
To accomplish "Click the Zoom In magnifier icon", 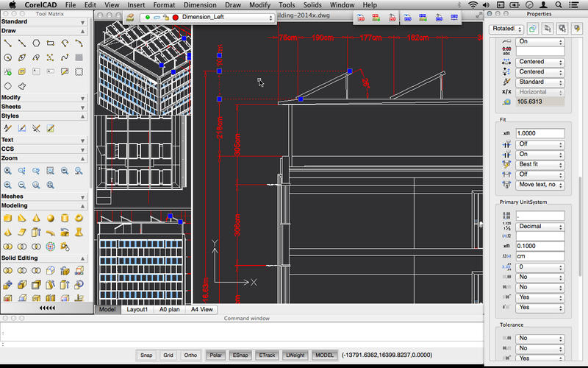I will [x=7, y=185].
